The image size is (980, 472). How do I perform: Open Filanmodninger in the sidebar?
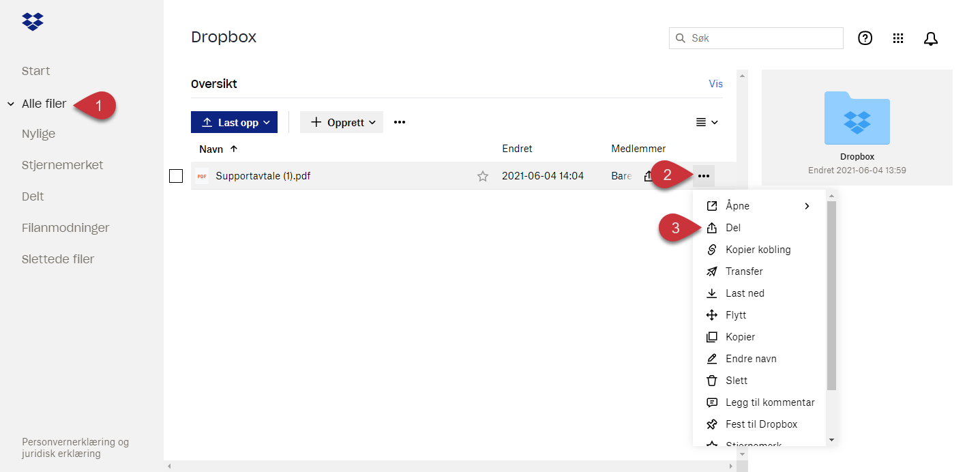pos(65,228)
